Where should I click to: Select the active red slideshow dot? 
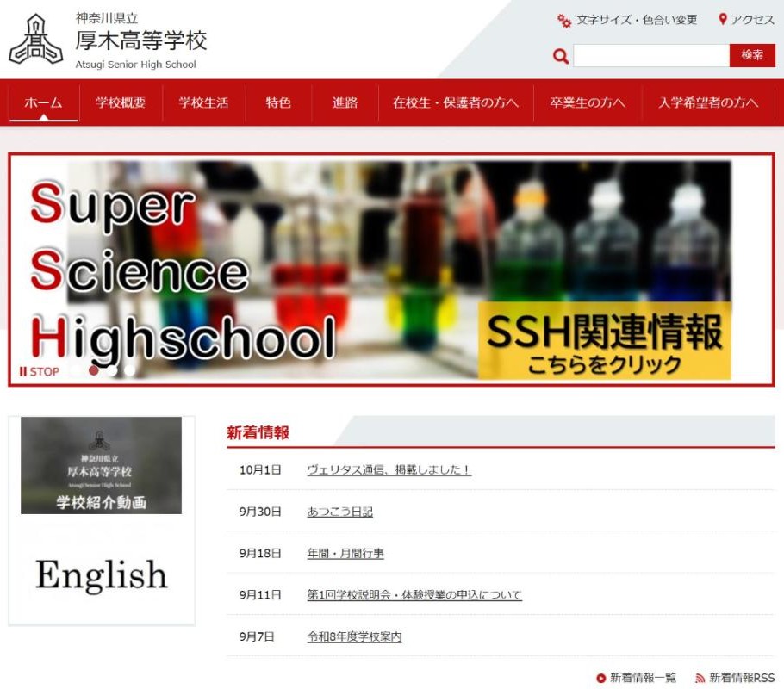click(94, 370)
